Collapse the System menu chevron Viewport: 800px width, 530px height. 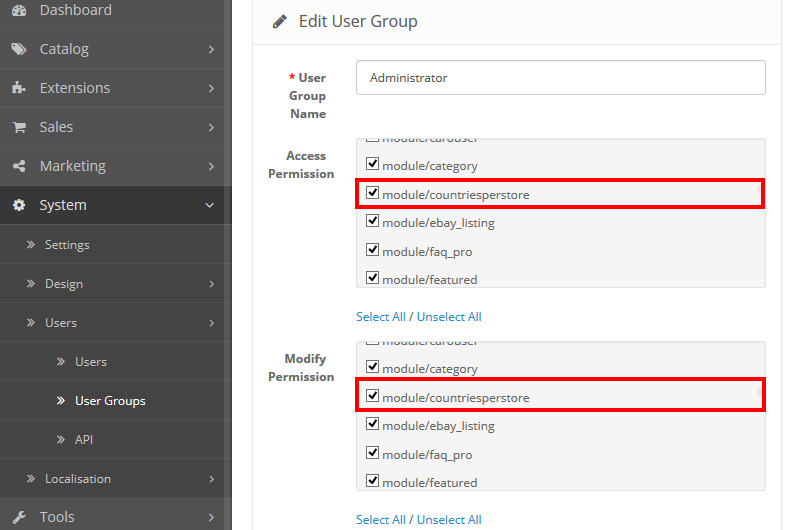click(x=210, y=205)
